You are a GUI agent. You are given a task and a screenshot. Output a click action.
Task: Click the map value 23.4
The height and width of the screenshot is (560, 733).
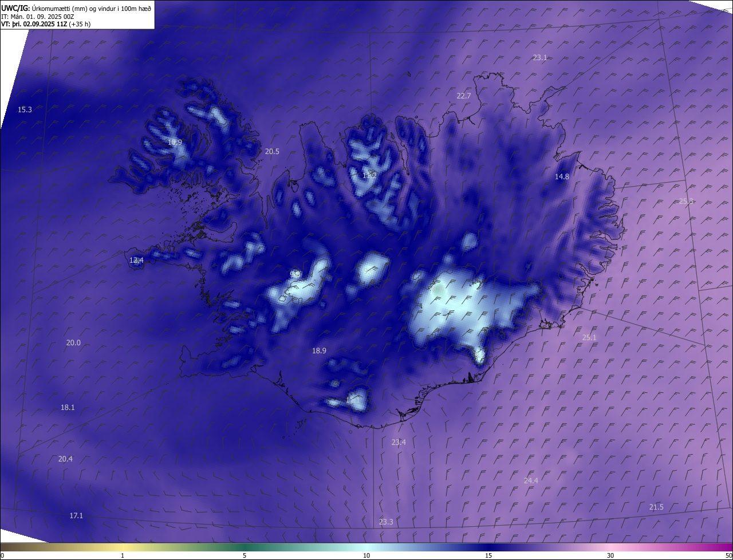pyautogui.click(x=399, y=442)
